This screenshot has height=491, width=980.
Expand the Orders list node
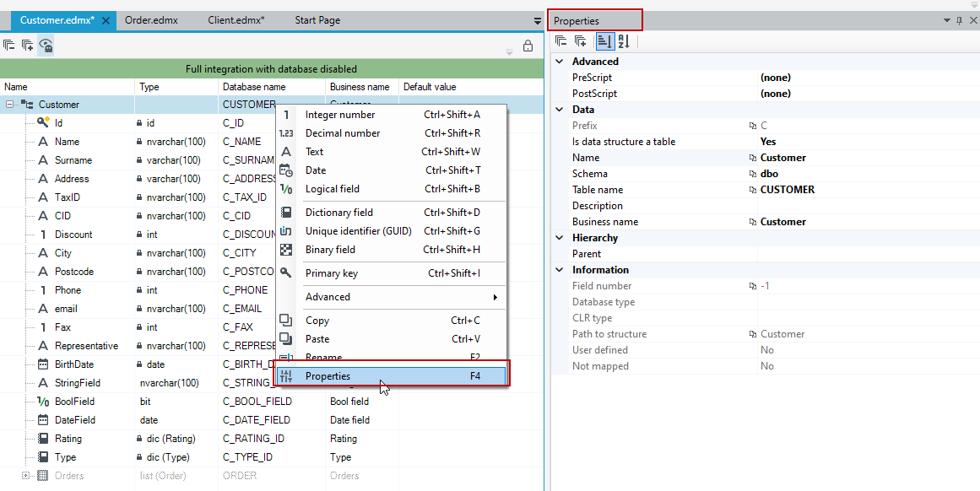coord(26,475)
